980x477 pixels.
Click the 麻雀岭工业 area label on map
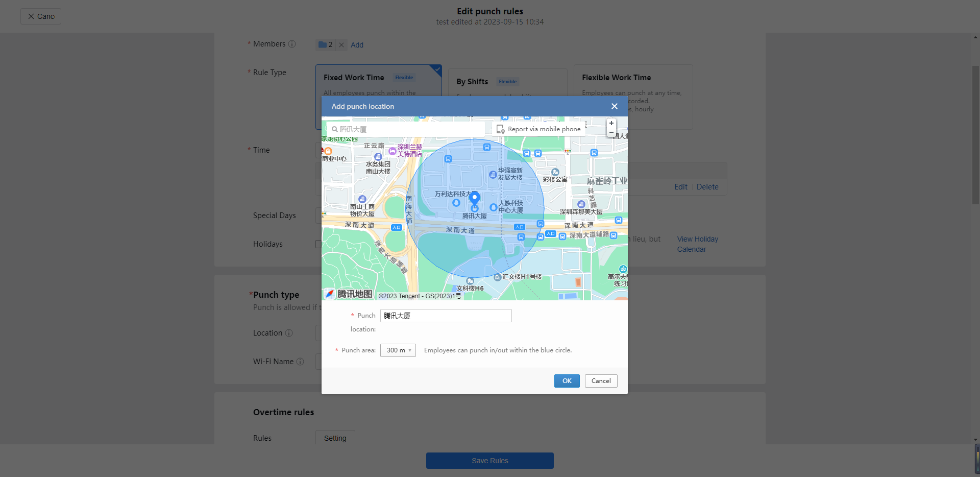(x=607, y=181)
